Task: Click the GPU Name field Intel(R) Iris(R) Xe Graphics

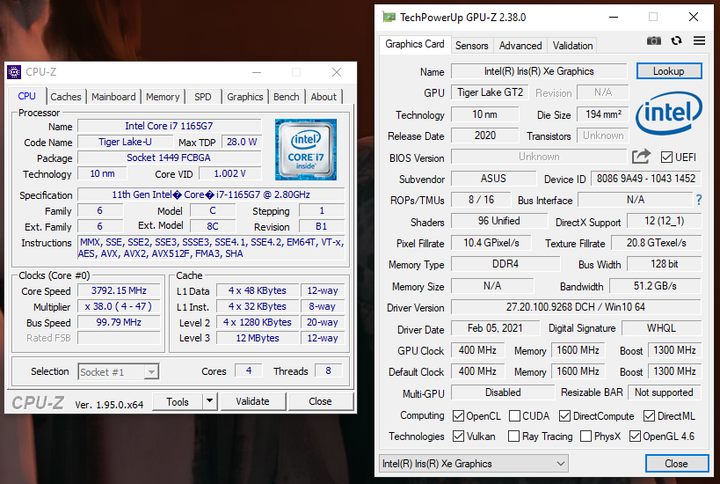Action: (x=539, y=71)
